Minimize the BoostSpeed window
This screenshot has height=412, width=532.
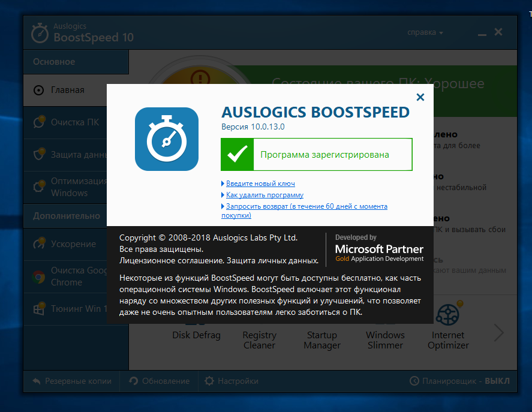click(x=482, y=34)
